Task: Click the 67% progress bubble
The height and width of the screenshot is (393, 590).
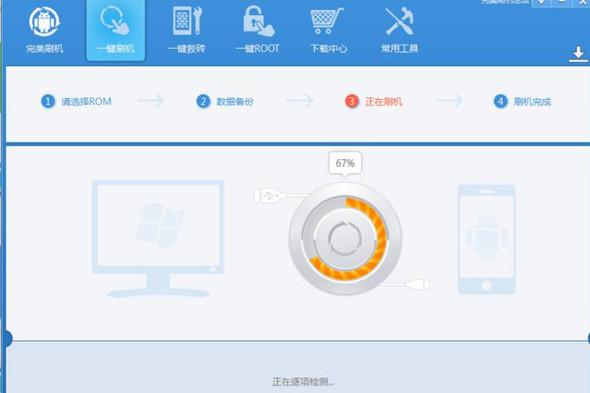Action: tap(345, 163)
